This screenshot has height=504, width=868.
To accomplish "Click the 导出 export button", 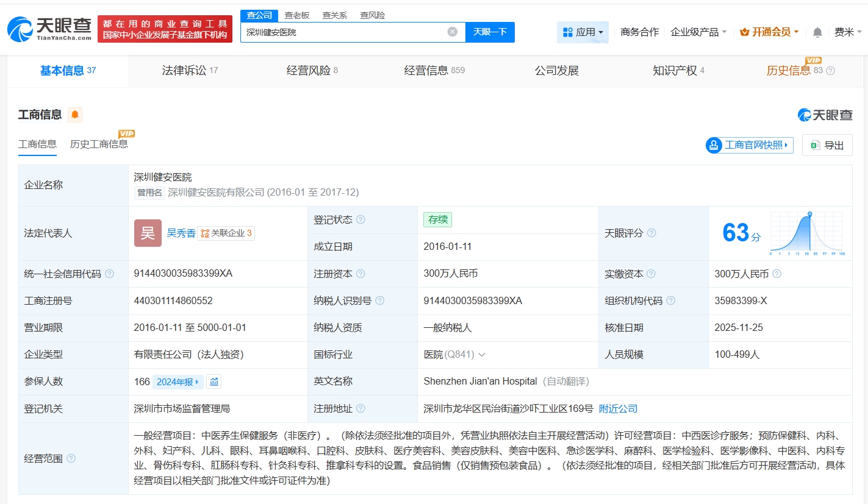I will click(x=827, y=145).
